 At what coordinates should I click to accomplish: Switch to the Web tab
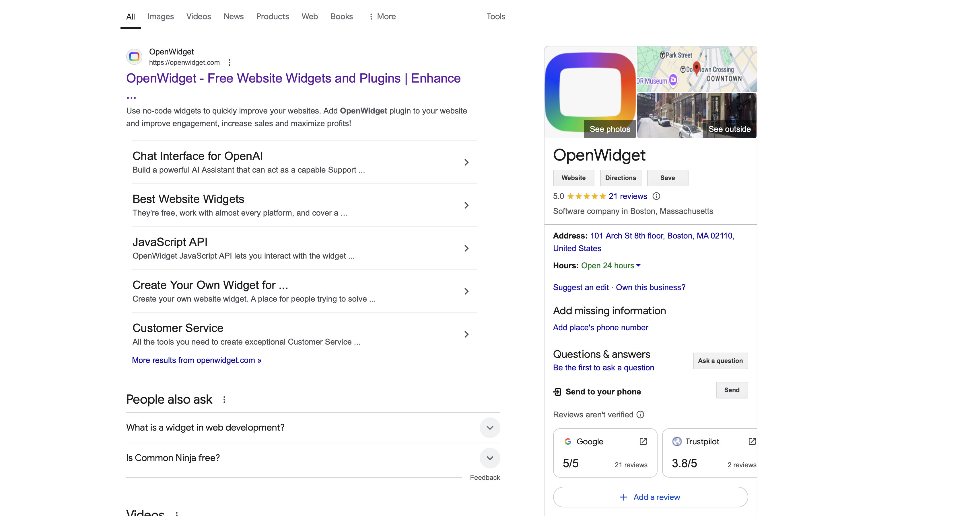pos(310,16)
